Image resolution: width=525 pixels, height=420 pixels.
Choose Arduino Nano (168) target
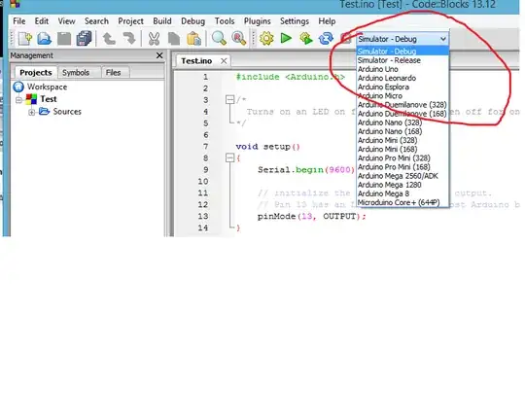(x=402, y=131)
